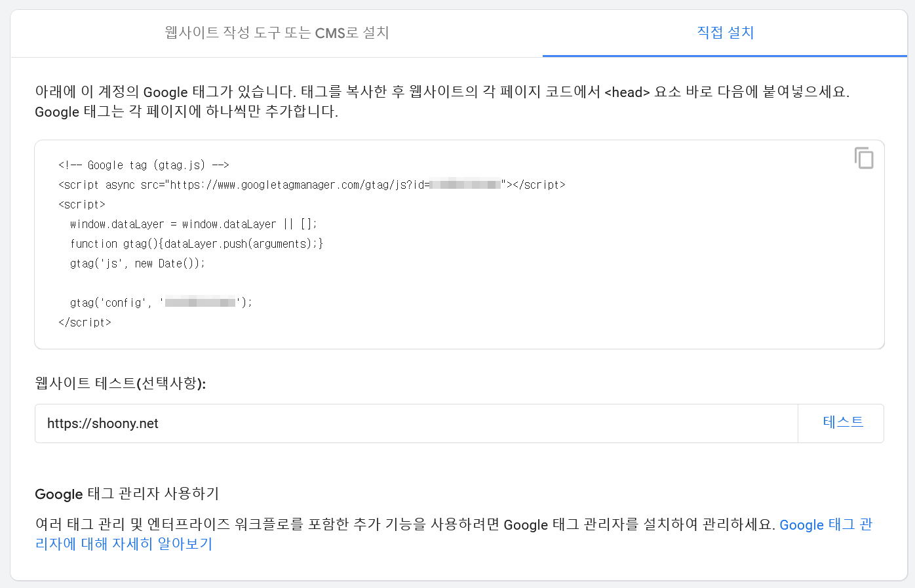915x588 pixels.
Task: Click the 'function gtag(){dataLayer.push(arguments);}' line
Action: [197, 244]
